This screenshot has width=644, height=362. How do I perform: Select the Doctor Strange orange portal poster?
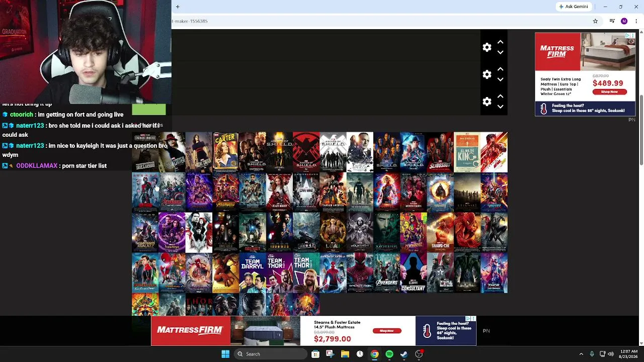(440, 192)
